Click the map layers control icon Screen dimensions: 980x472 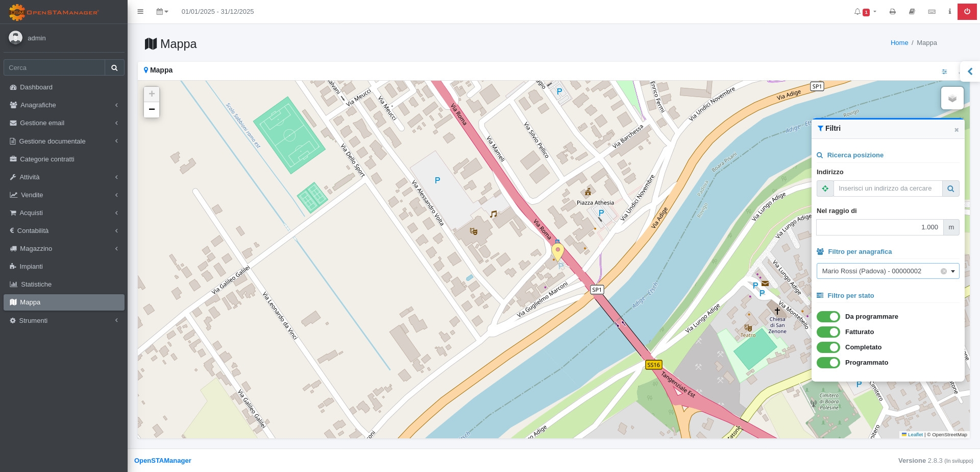click(x=952, y=98)
